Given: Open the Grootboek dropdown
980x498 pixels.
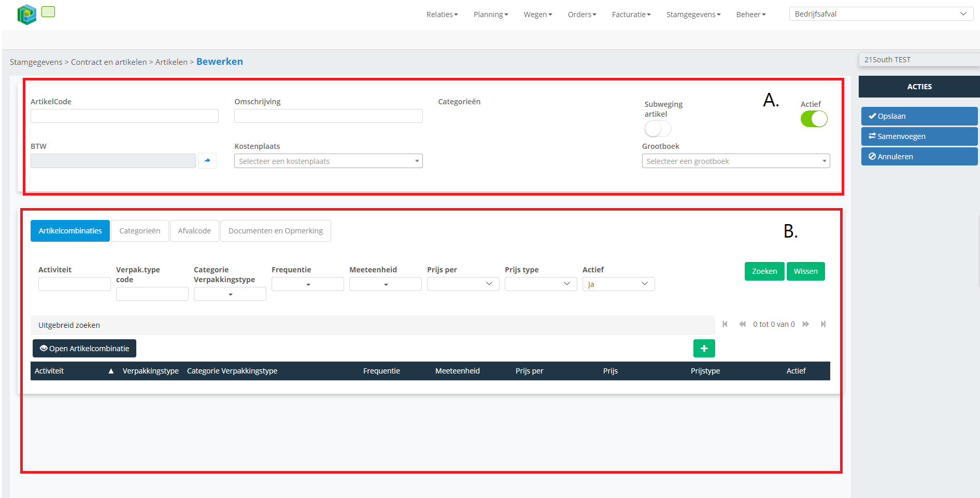Looking at the screenshot, I should (735, 161).
